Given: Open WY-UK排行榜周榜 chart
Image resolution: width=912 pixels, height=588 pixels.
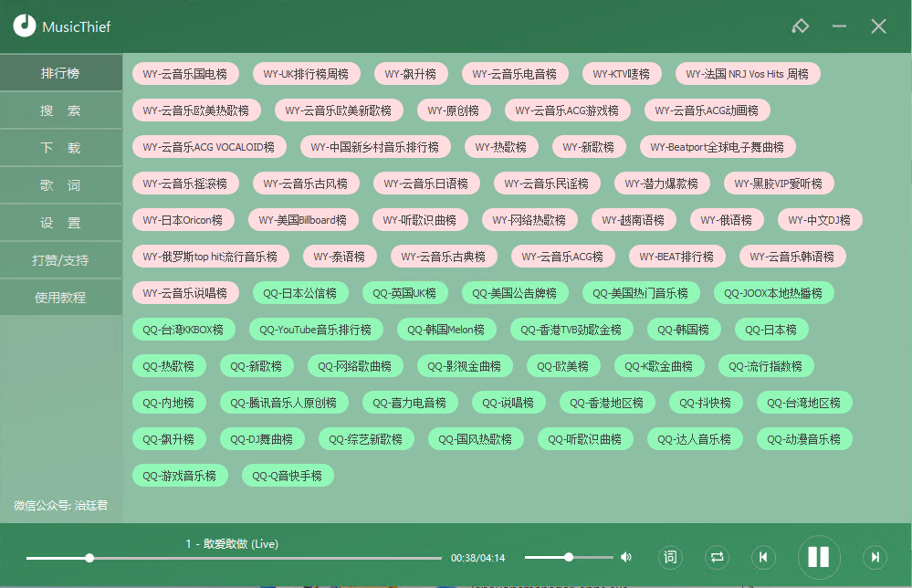Looking at the screenshot, I should [x=306, y=74].
